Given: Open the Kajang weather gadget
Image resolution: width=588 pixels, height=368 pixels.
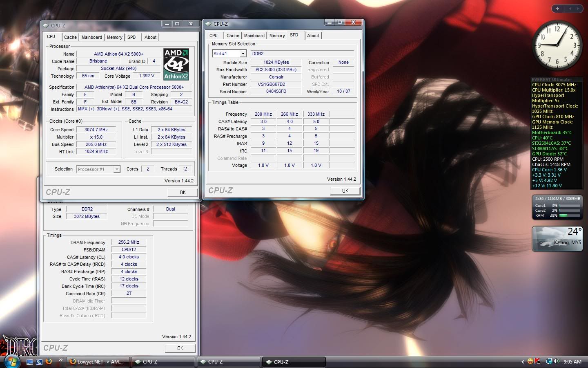Looking at the screenshot, I should [x=557, y=238].
